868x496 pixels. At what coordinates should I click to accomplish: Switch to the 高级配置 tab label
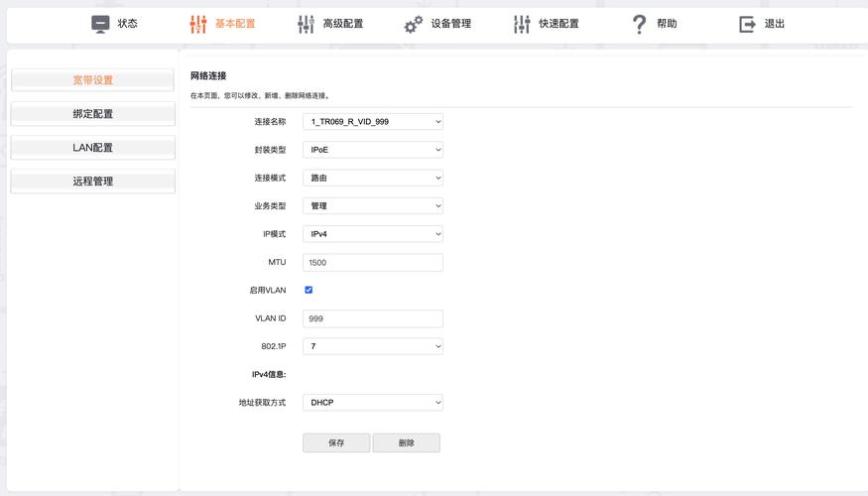(342, 23)
